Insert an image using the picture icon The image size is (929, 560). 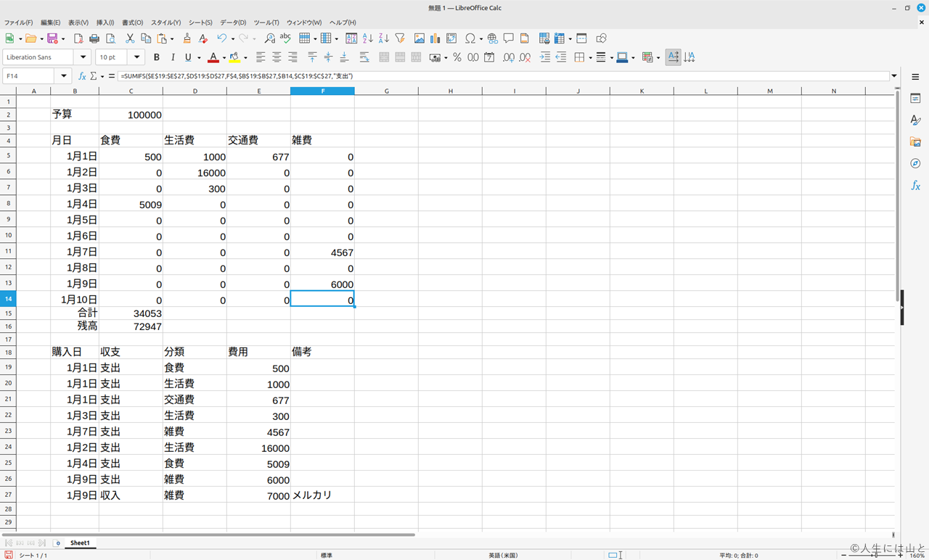(420, 38)
